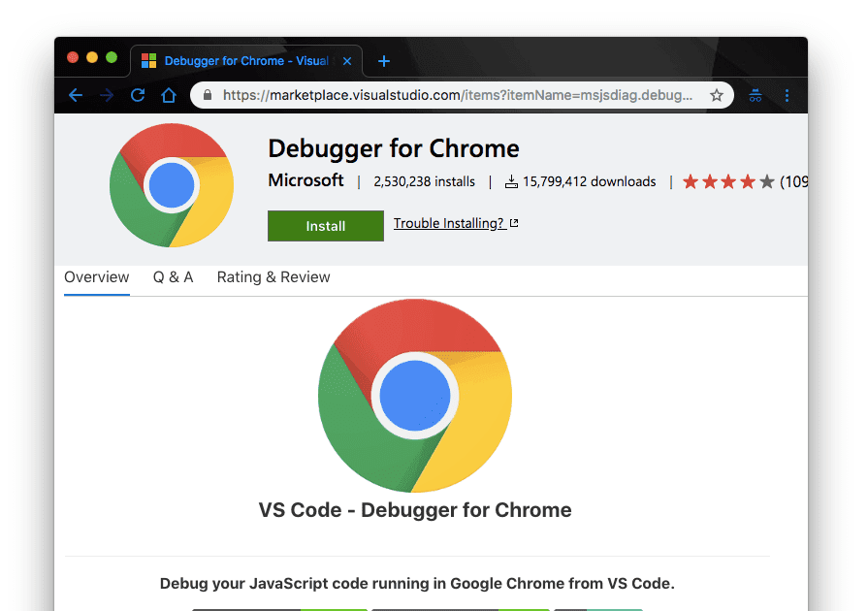Open the Chrome three-dot menu
This screenshot has width=868, height=611.
point(787,95)
